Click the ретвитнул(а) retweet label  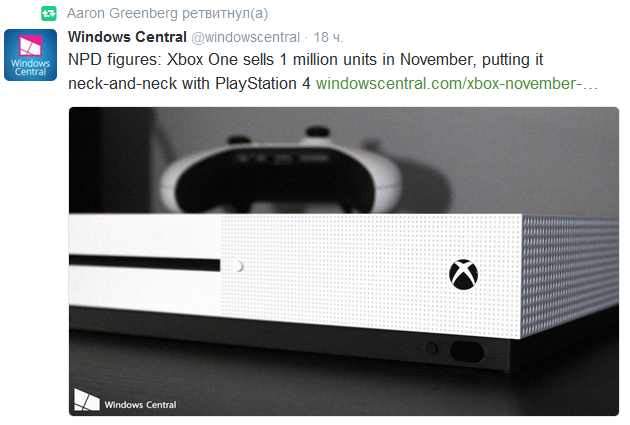[x=225, y=13]
